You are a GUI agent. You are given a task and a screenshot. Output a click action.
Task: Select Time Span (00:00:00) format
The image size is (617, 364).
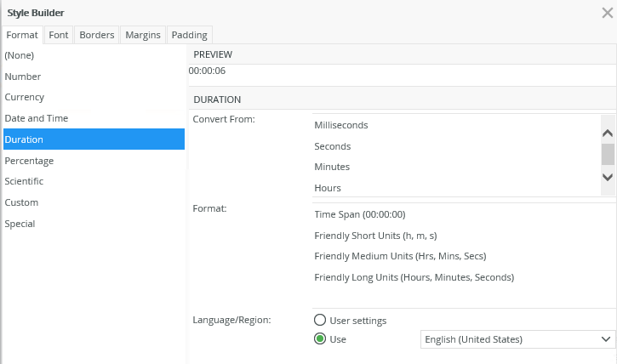point(360,214)
